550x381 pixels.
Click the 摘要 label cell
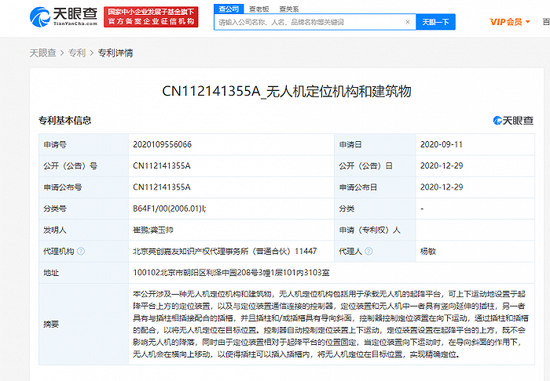click(x=83, y=324)
